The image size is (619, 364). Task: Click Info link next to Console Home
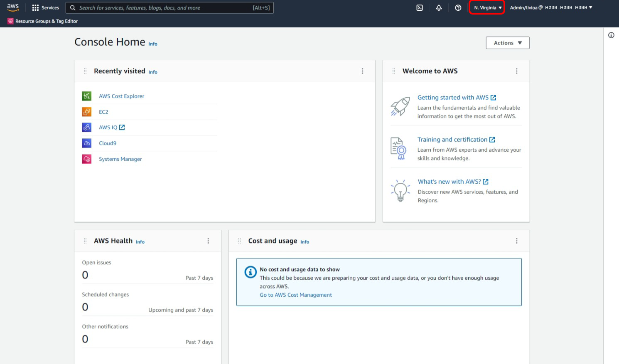[153, 44]
